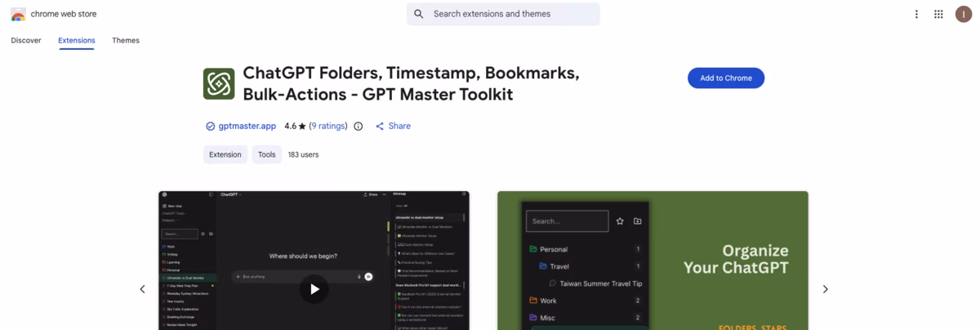The image size is (980, 330).
Task: Select the Extensions tab
Action: (77, 41)
